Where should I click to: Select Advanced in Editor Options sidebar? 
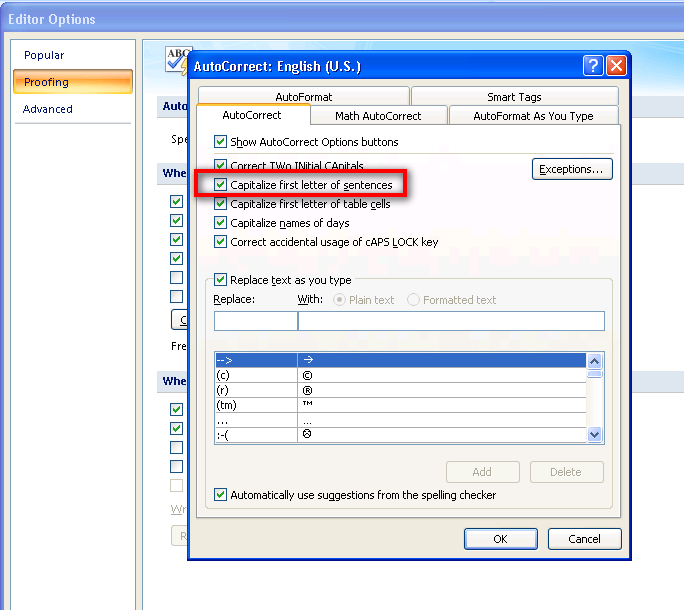tap(48, 109)
